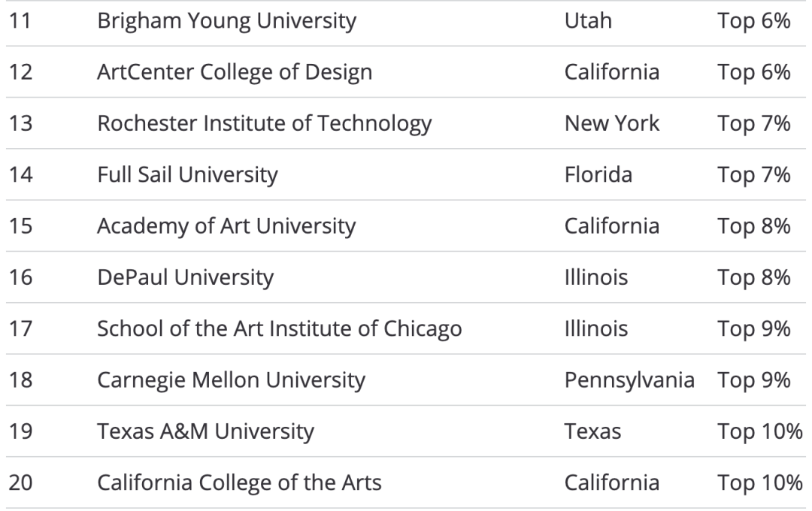Select Carnegie Mellon University entry
Image resolution: width=812 pixels, height=511 pixels.
231,380
